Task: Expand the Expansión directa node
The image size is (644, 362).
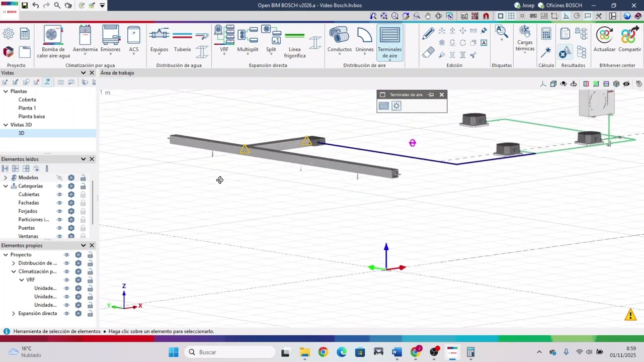Action: coord(14,314)
